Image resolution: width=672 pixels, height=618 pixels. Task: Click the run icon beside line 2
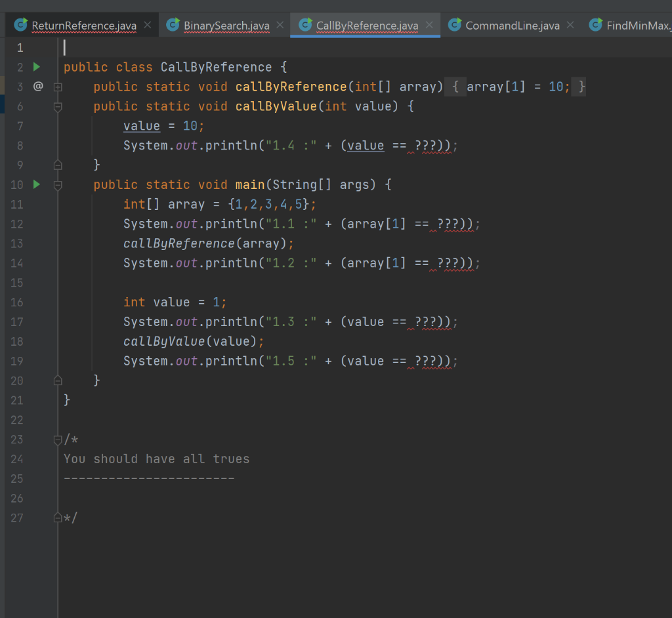[37, 66]
